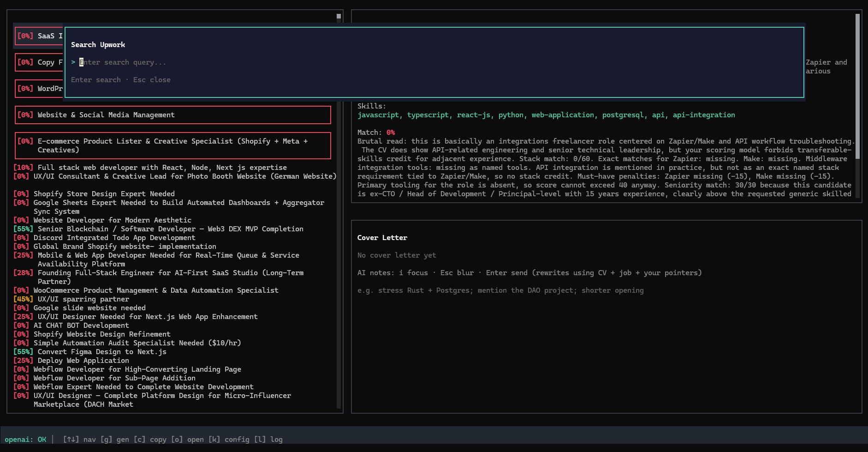Screen dimensions: 868x452
Task: Open Full stack web developer React job
Action: coord(161,168)
